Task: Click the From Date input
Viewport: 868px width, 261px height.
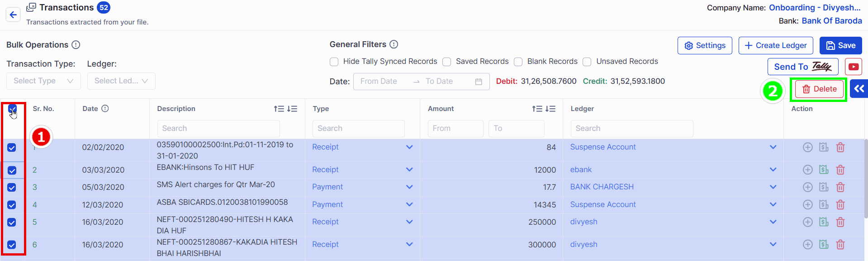Action: (x=384, y=82)
